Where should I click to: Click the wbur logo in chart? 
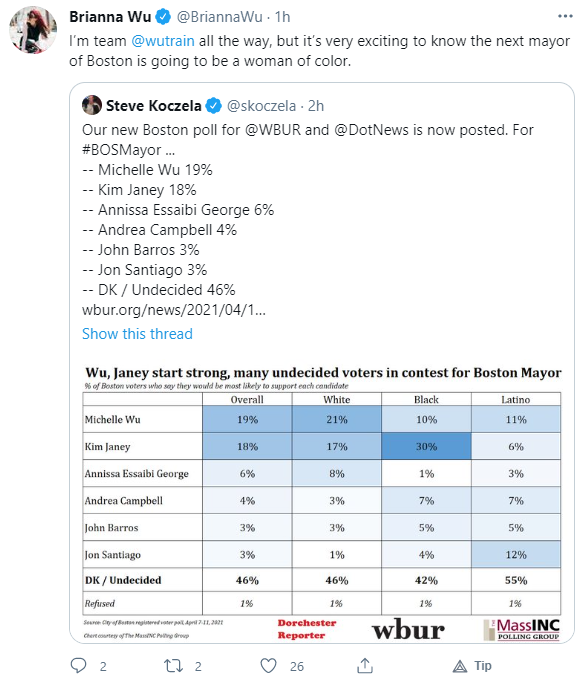pyautogui.click(x=408, y=630)
